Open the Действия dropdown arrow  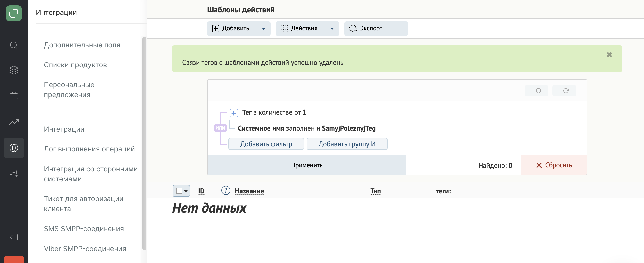[332, 29]
